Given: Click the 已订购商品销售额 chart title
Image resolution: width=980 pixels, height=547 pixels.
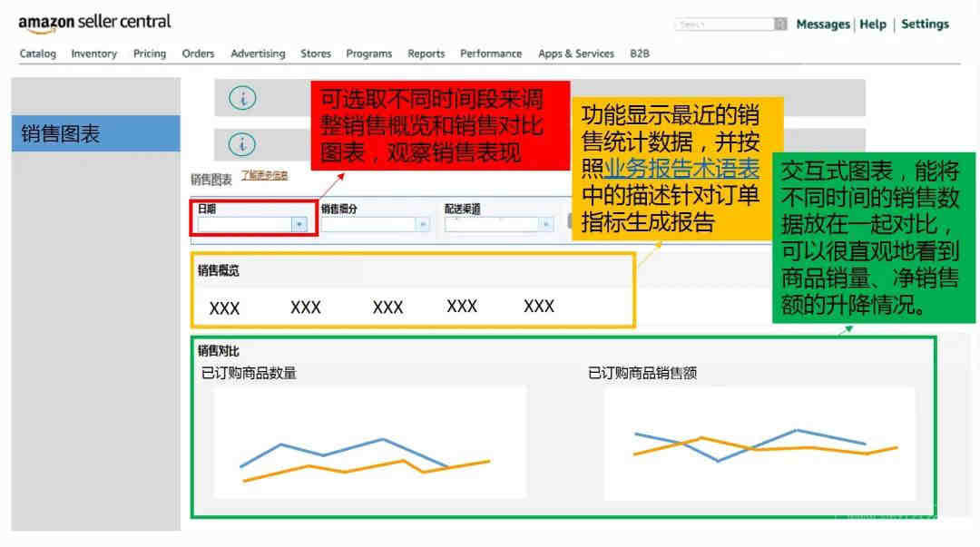Looking at the screenshot, I should coord(642,373).
